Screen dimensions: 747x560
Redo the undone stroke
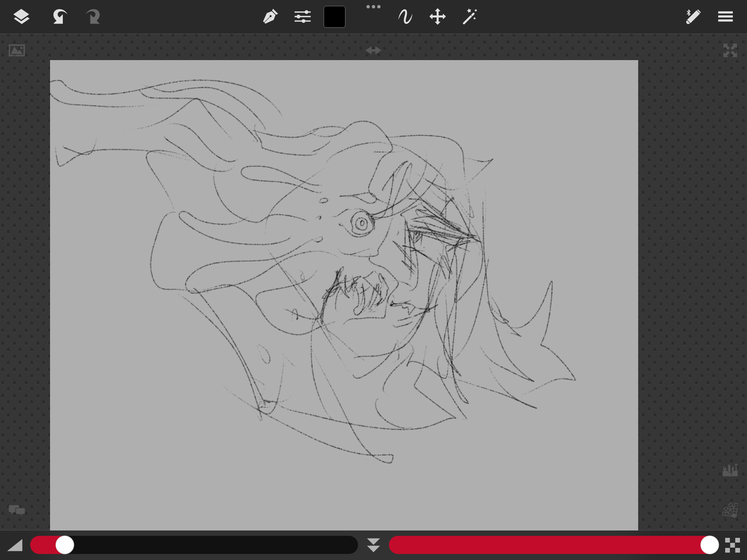coord(93,16)
